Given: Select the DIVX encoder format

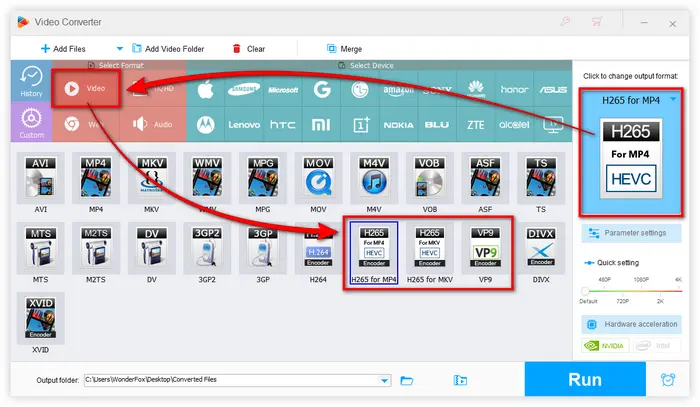Looking at the screenshot, I should click(x=541, y=249).
